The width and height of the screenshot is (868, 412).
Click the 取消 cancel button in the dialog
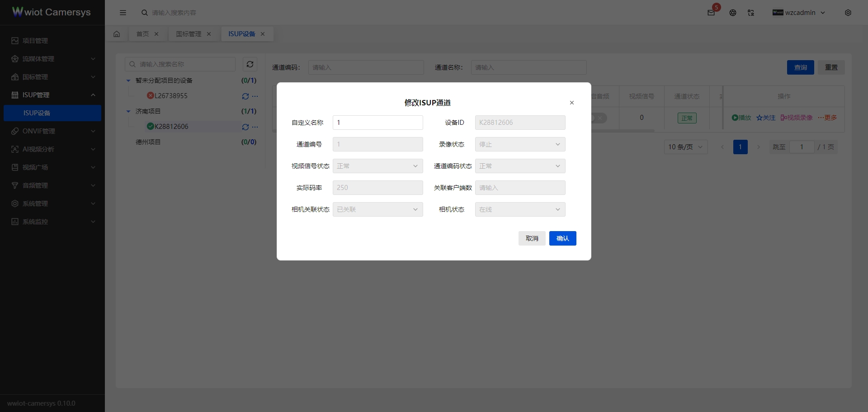(532, 238)
